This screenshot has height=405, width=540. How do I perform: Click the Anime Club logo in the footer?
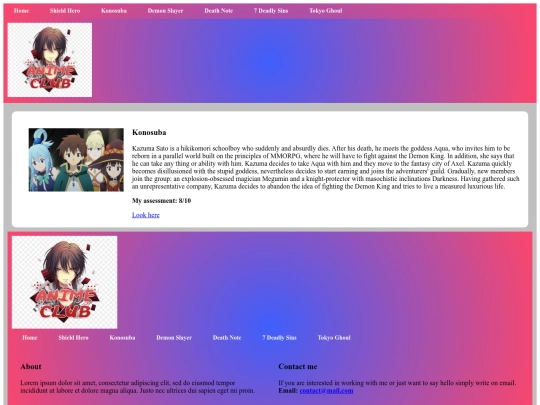coord(64,282)
